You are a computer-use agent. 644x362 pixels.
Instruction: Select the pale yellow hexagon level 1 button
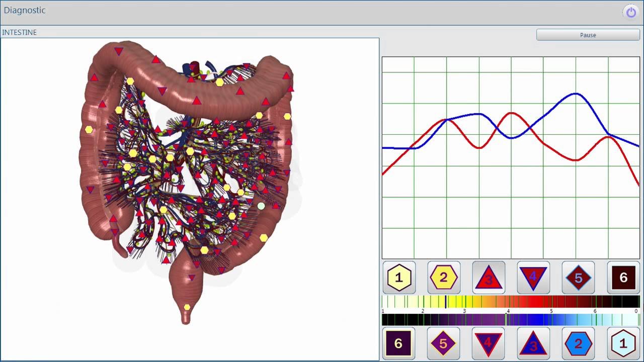point(399,278)
